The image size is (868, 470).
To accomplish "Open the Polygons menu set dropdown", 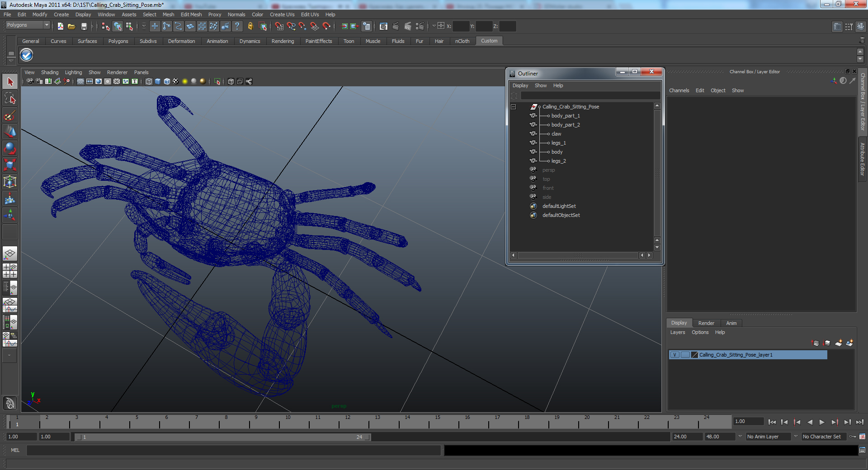I will (x=27, y=25).
